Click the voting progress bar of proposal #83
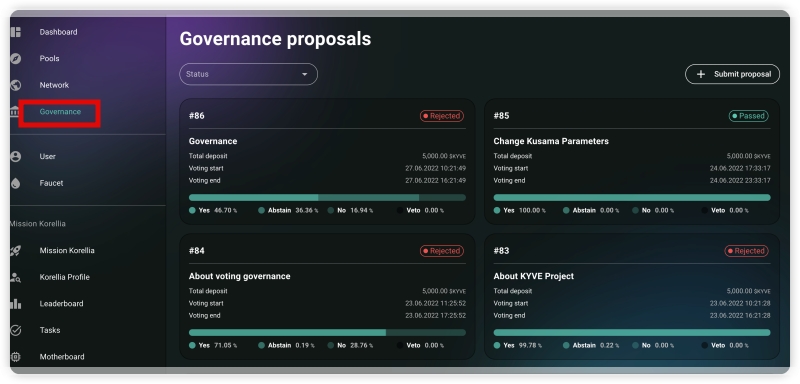This screenshot has height=384, width=800. click(632, 333)
